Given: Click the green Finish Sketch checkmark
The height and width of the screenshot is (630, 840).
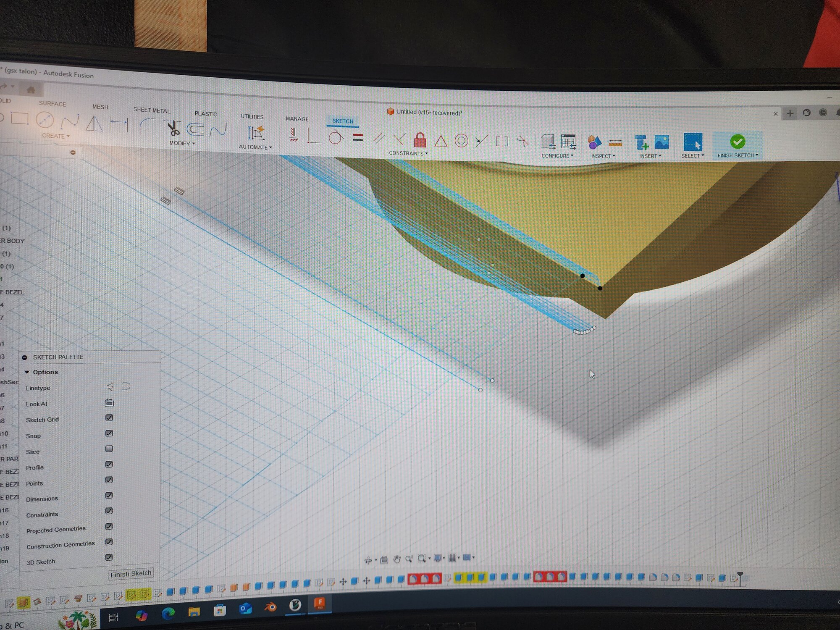Looking at the screenshot, I should pyautogui.click(x=738, y=142).
